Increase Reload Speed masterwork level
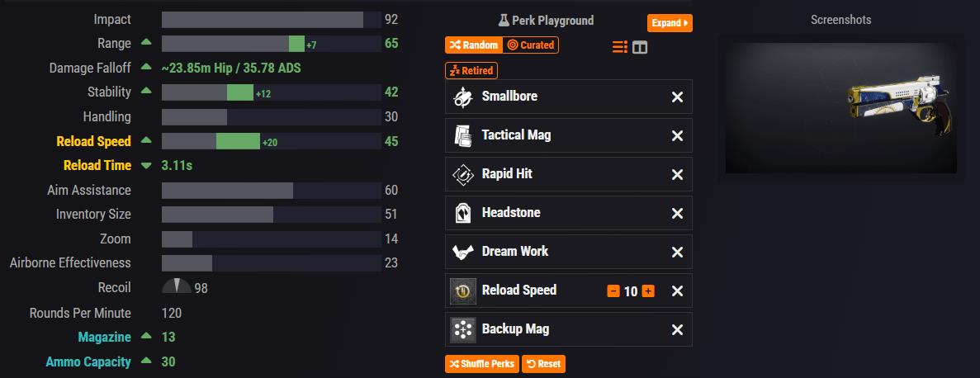This screenshot has height=378, width=980. (x=648, y=291)
